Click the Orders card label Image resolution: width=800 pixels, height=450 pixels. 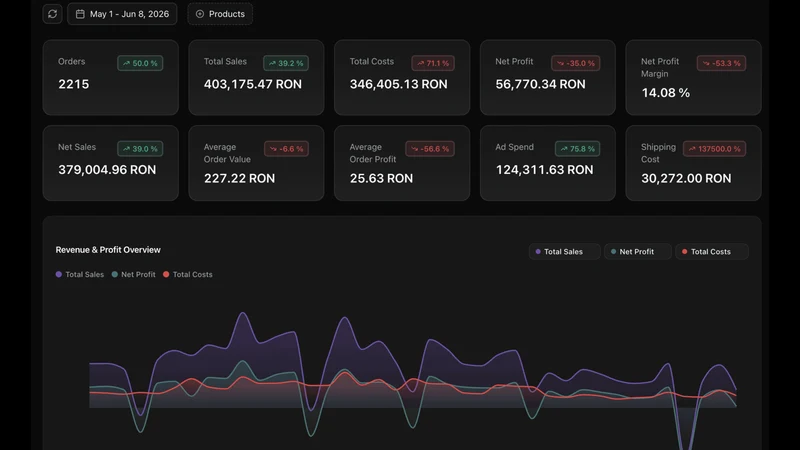point(71,61)
